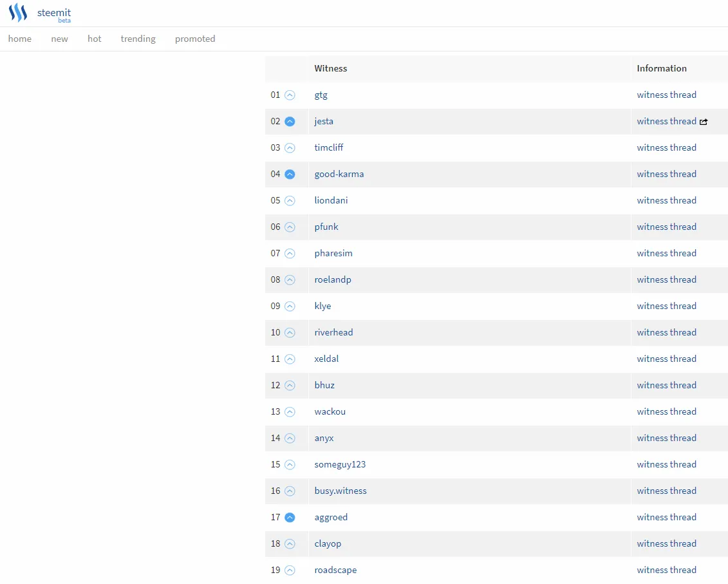Open roelandp witness profile
728x584 pixels.
tap(333, 279)
